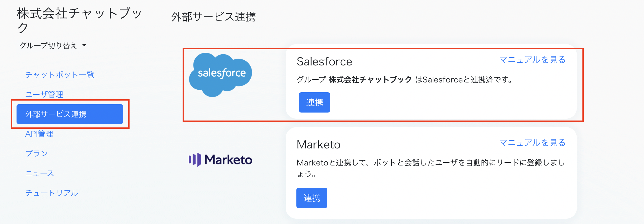
Task: Open チャットボット一覧 in sidebar
Action: pyautogui.click(x=60, y=75)
